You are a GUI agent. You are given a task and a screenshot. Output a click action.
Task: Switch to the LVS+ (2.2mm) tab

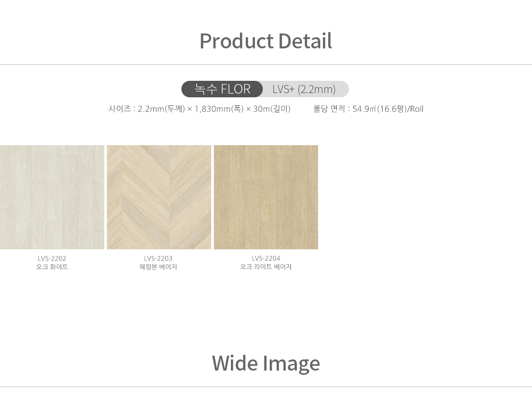click(x=304, y=89)
